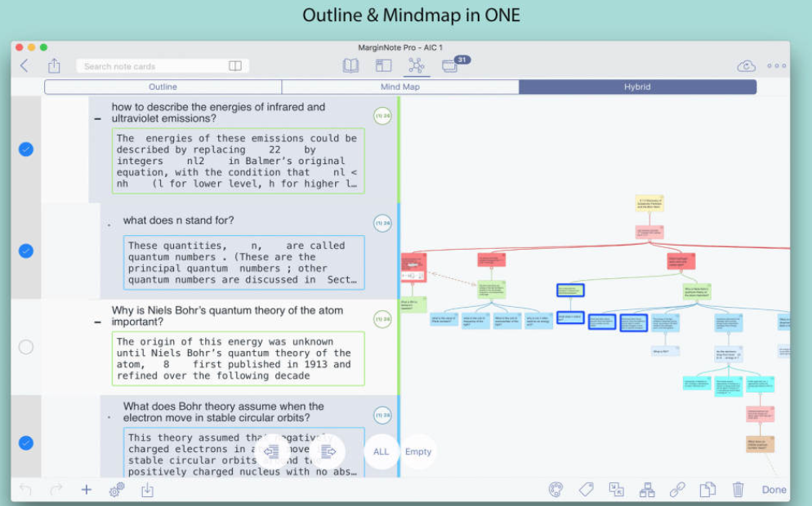This screenshot has height=506, width=812.
Task: Select title 'Why is Niels Bohr's quantum theory'
Action: point(227,316)
